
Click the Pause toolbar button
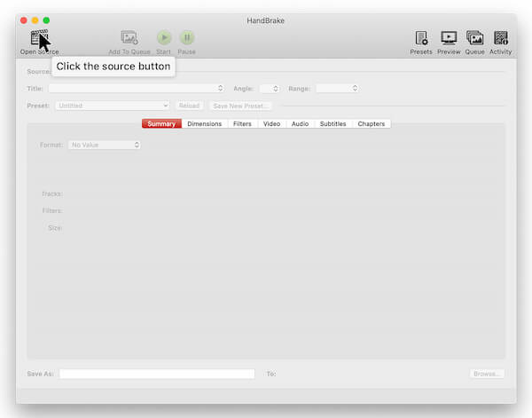point(187,37)
